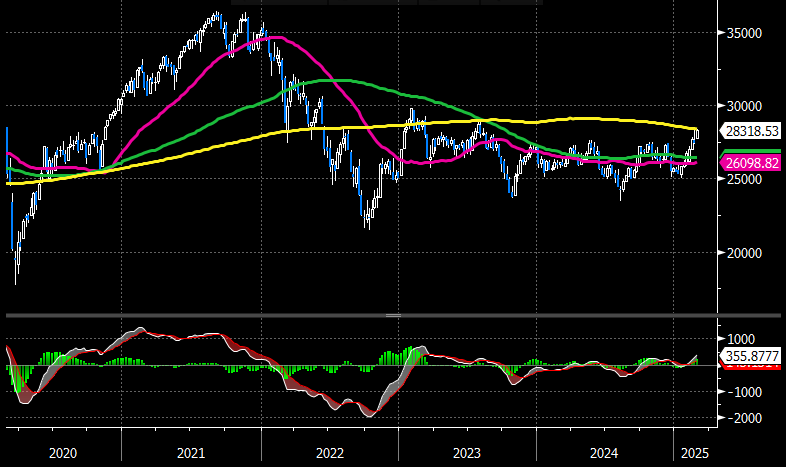Click the 28318.53 last price label
The width and height of the screenshot is (786, 467).
tap(752, 131)
